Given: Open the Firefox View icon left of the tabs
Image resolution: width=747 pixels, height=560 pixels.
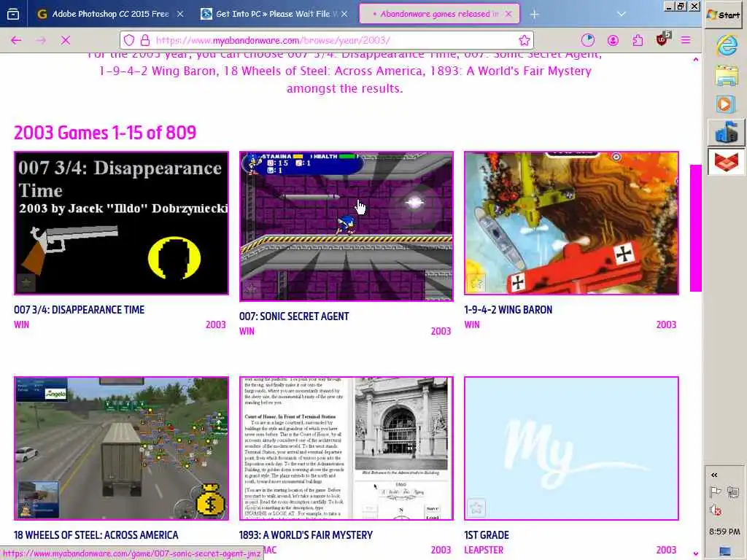Looking at the screenshot, I should coord(13,15).
